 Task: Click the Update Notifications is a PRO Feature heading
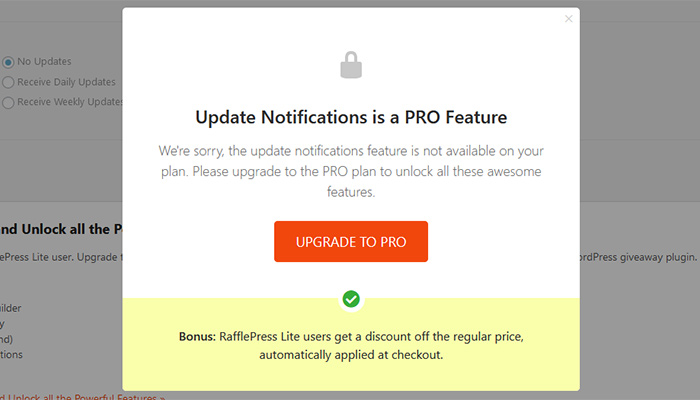pos(351,117)
